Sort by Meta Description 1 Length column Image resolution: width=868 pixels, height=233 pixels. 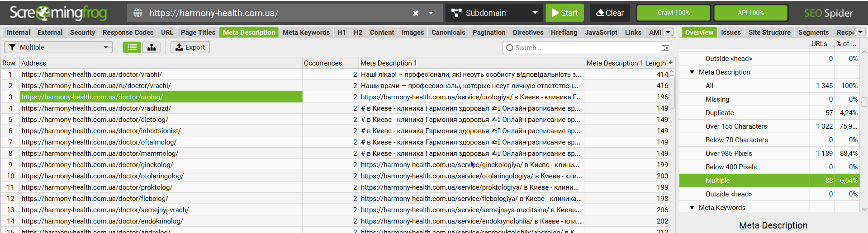[626, 63]
